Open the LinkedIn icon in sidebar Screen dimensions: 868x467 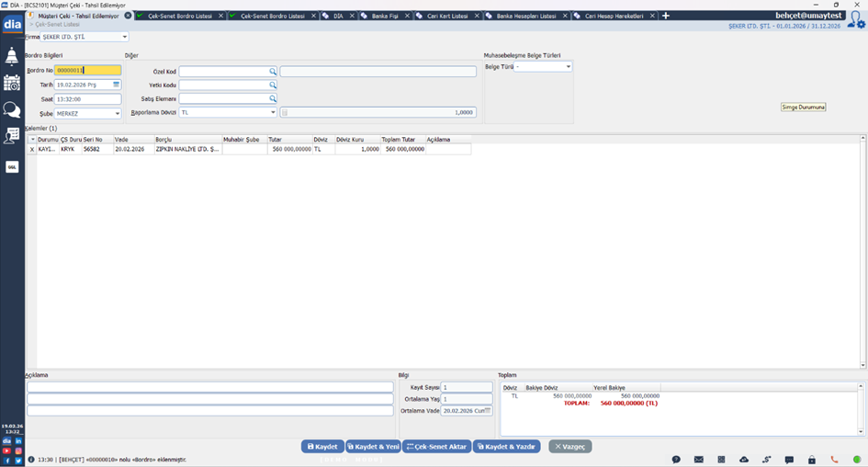coord(18,441)
